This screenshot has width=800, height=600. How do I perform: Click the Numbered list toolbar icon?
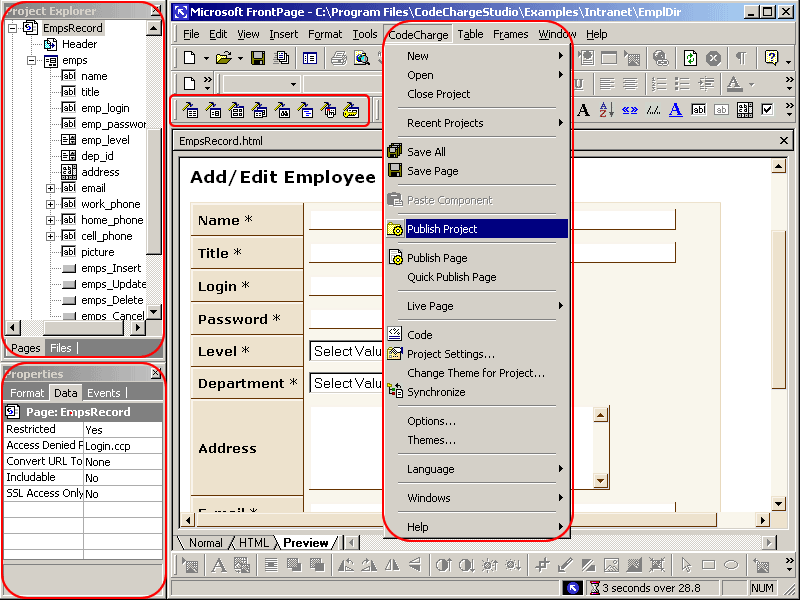(x=659, y=83)
